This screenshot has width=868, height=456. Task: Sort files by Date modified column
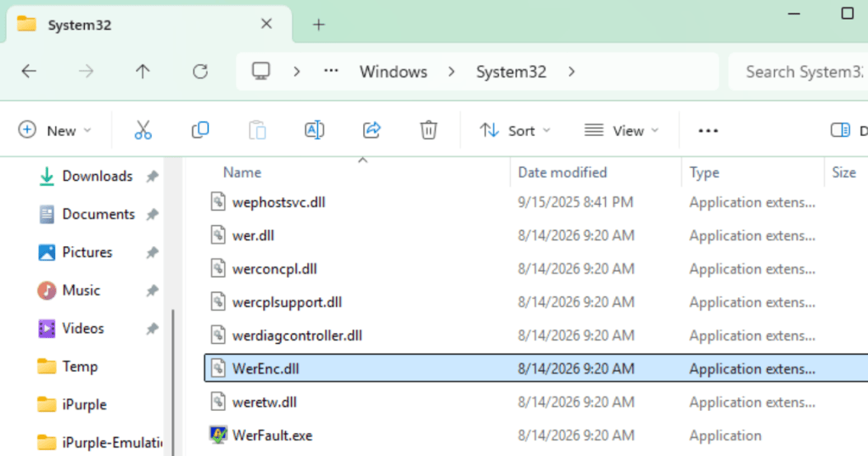[562, 172]
